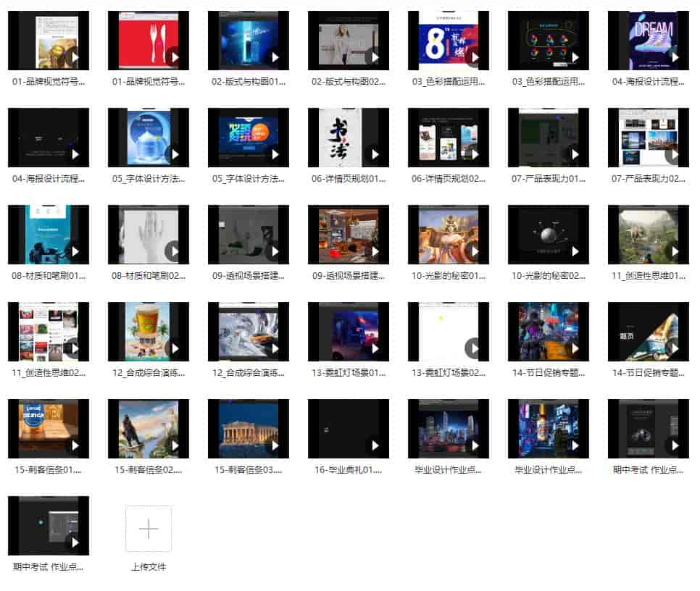
Task: Play the 16-毕业典礼01 video via its play icon
Action: (375, 445)
